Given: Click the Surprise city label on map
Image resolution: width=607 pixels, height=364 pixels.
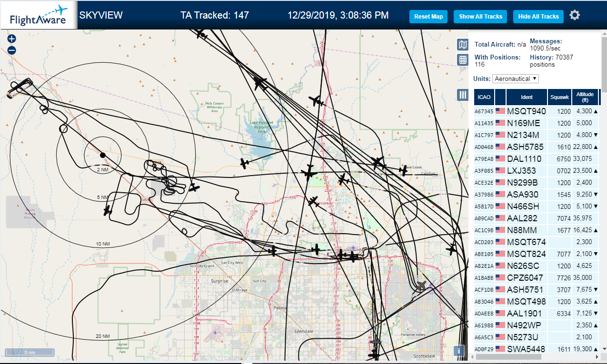Looking at the screenshot, I should [219, 281].
